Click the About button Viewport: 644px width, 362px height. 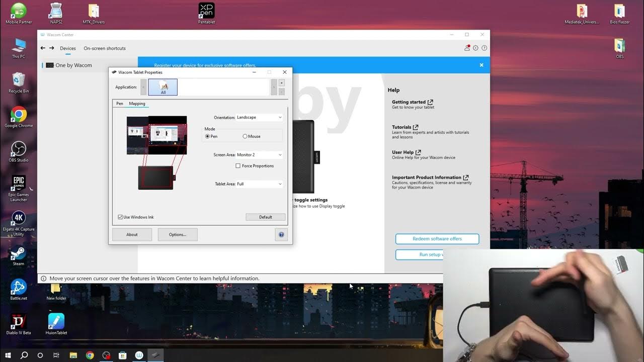pyautogui.click(x=132, y=234)
